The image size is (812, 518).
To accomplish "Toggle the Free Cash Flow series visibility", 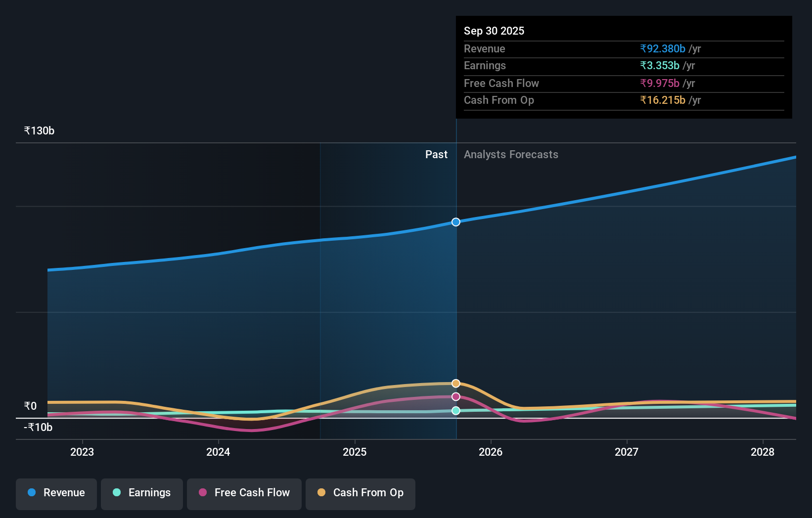I will click(x=244, y=493).
